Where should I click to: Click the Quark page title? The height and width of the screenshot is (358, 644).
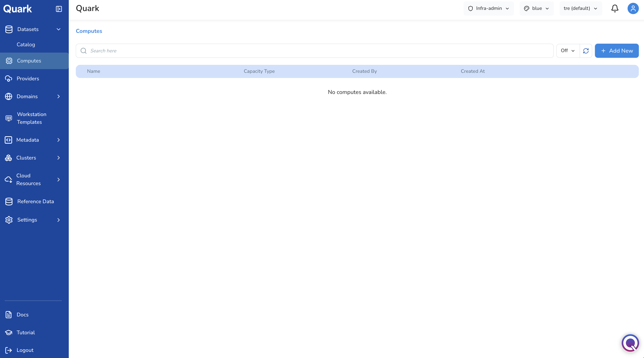88,8
